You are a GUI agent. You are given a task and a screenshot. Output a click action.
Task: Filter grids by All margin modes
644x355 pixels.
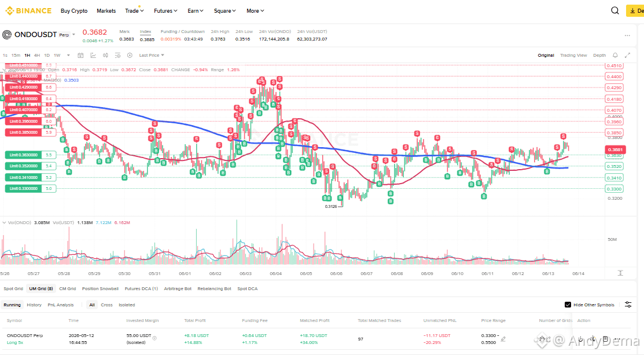[x=92, y=305]
